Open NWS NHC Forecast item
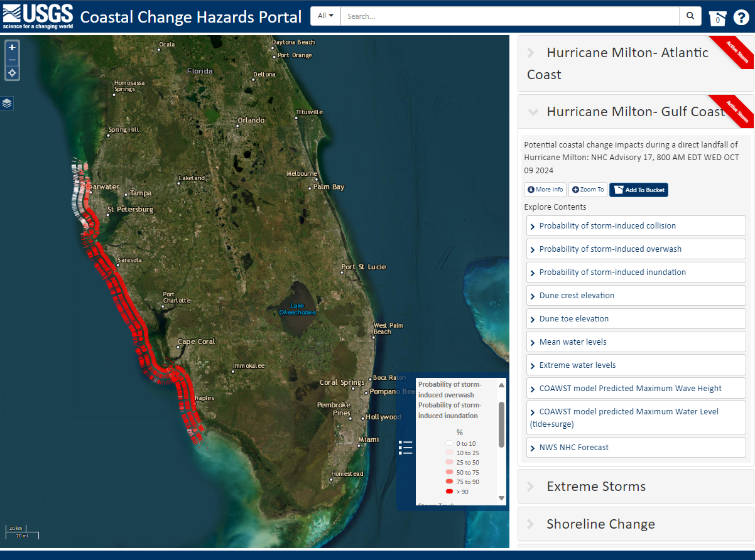This screenshot has height=560, width=755. (x=636, y=448)
